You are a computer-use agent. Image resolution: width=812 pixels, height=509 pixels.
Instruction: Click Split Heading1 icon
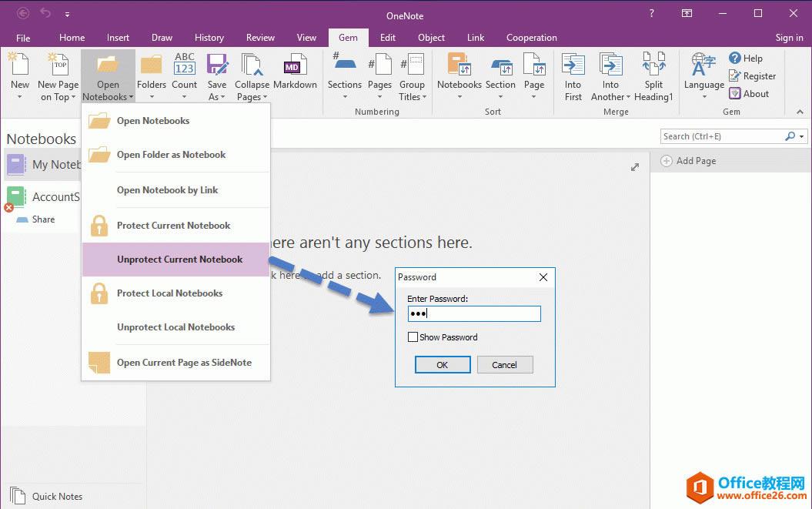(x=653, y=65)
